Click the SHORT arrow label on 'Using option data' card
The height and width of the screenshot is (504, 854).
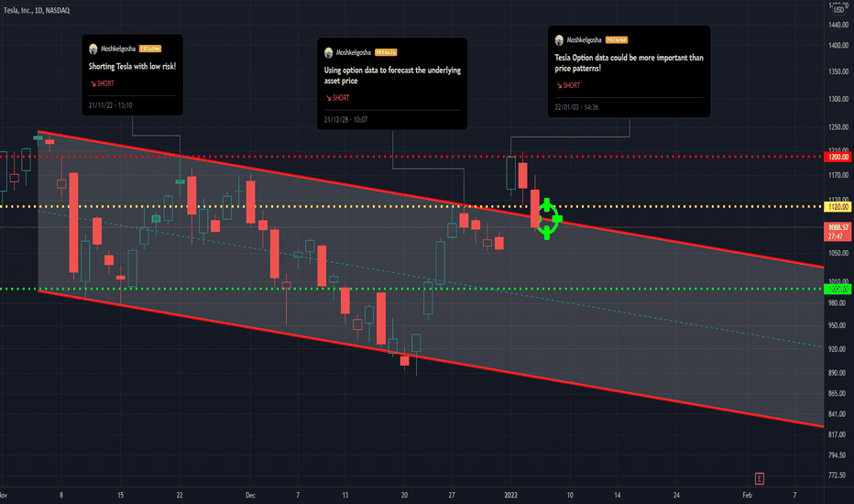coord(338,97)
